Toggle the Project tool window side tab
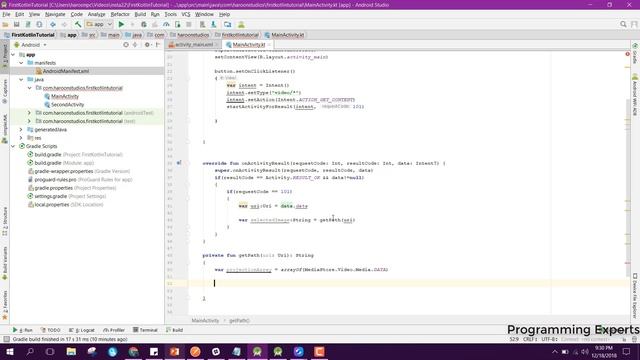Viewport: 640px width, 360px height. (4, 56)
